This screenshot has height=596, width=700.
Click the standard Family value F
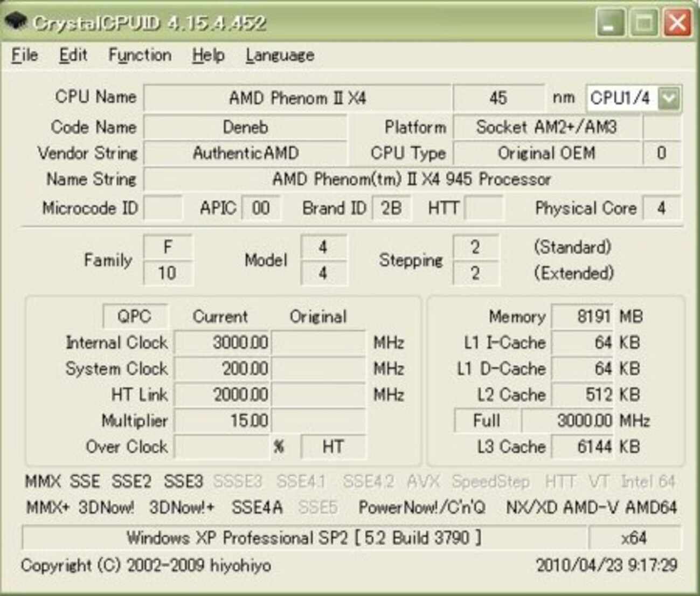click(168, 247)
